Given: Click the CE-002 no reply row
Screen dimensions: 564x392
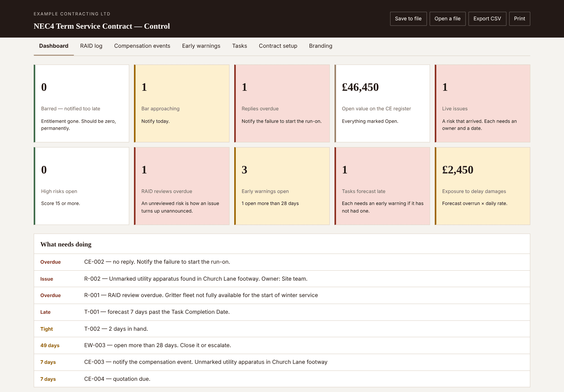Looking at the screenshot, I should (282, 262).
